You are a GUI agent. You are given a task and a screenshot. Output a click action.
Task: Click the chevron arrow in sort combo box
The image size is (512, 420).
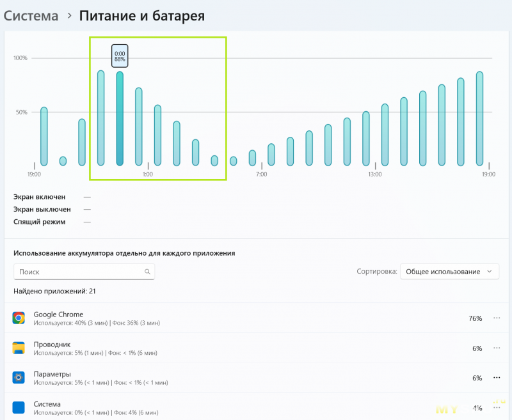[490, 272]
